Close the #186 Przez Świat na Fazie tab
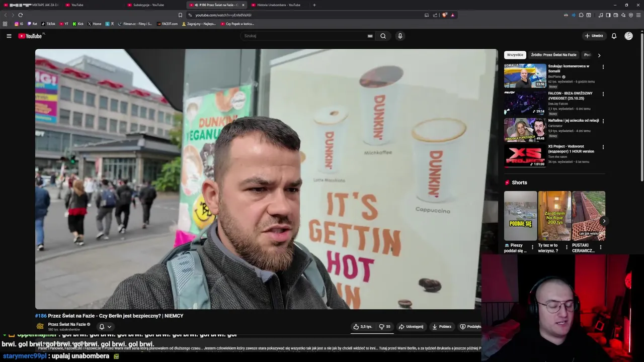This screenshot has width=644, height=362. point(243,5)
